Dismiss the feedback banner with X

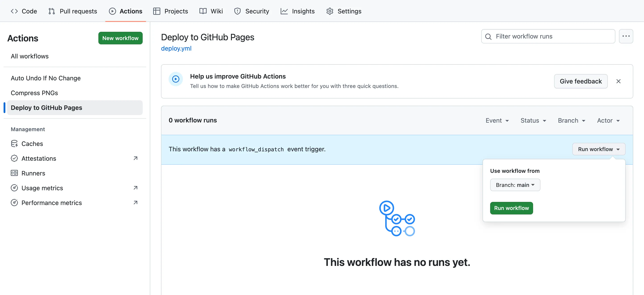(618, 81)
